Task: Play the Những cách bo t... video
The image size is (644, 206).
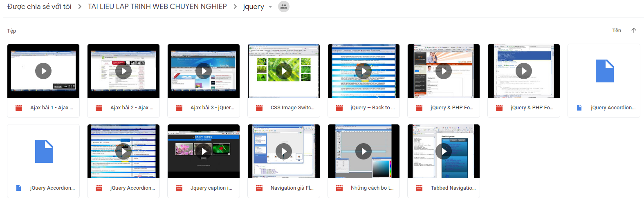Action: 364,151
